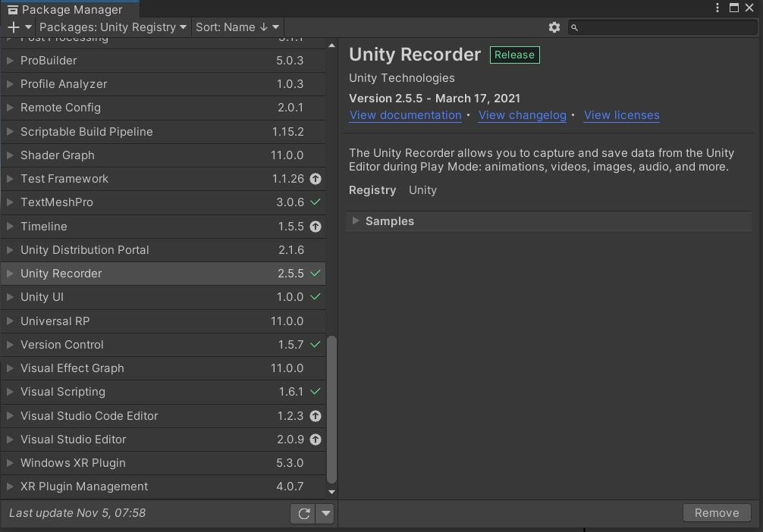Maximize the Package Manager window
The width and height of the screenshot is (763, 532).
point(734,8)
